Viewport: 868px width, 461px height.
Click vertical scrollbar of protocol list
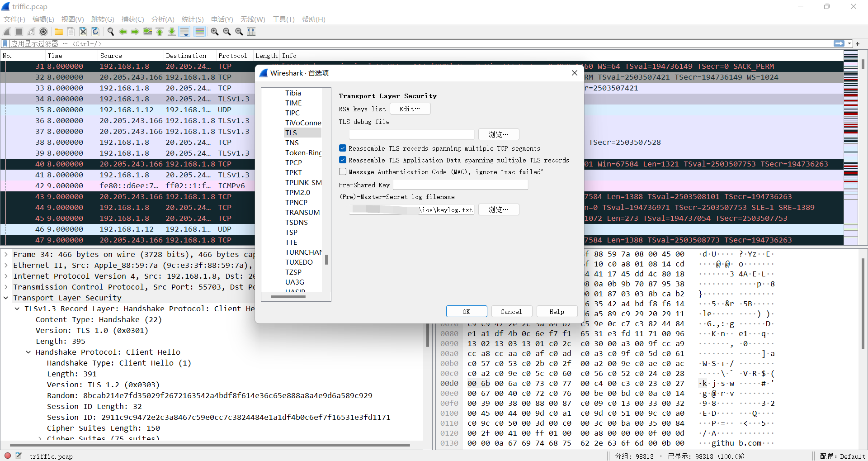click(x=326, y=259)
